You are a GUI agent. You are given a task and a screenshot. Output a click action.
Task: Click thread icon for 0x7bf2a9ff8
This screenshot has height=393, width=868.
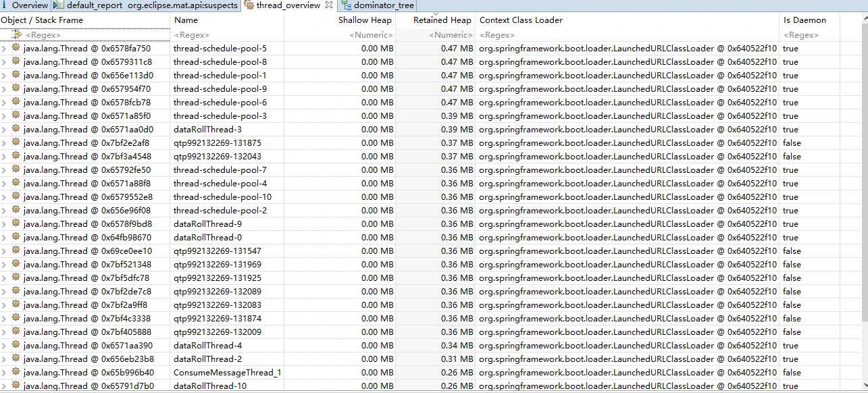pos(16,305)
